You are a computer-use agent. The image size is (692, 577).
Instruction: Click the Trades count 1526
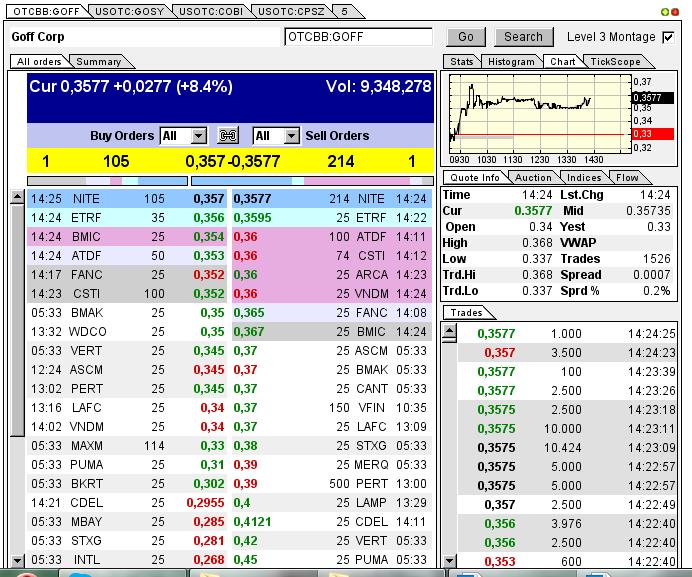coord(657,259)
